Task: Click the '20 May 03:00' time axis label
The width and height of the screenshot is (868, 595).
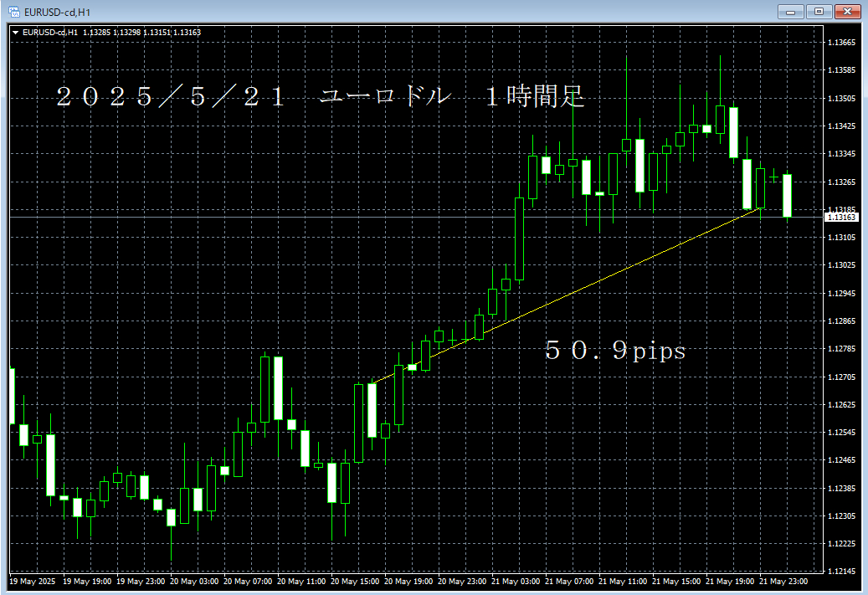Action: click(x=194, y=581)
